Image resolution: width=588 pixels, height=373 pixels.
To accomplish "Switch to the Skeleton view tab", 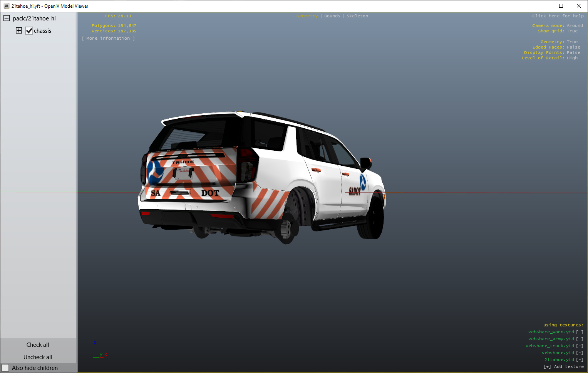I will [357, 16].
